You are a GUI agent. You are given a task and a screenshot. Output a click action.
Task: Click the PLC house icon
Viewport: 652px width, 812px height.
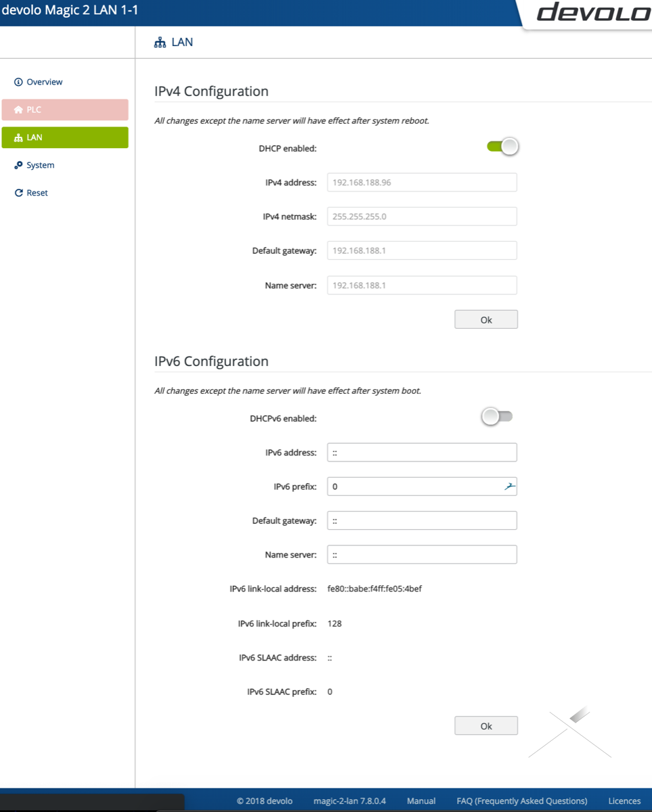coord(18,110)
